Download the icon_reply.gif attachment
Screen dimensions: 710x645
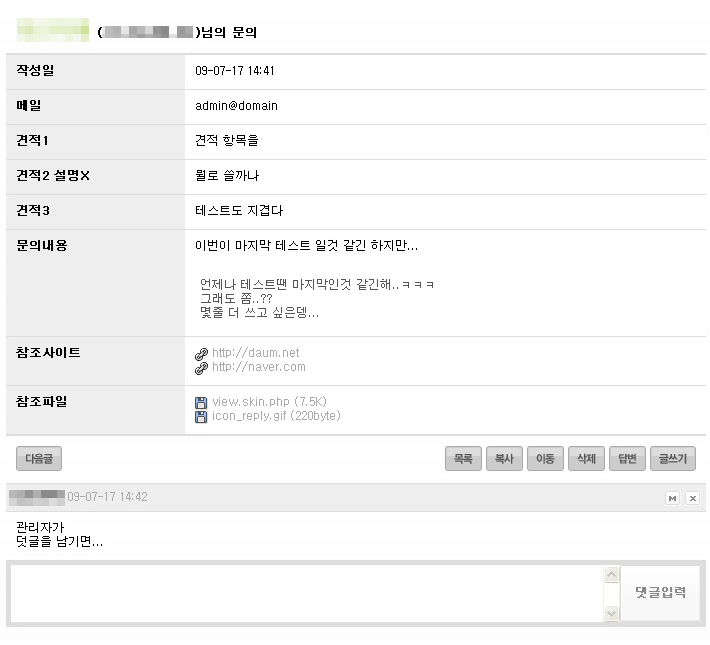[x=276, y=416]
